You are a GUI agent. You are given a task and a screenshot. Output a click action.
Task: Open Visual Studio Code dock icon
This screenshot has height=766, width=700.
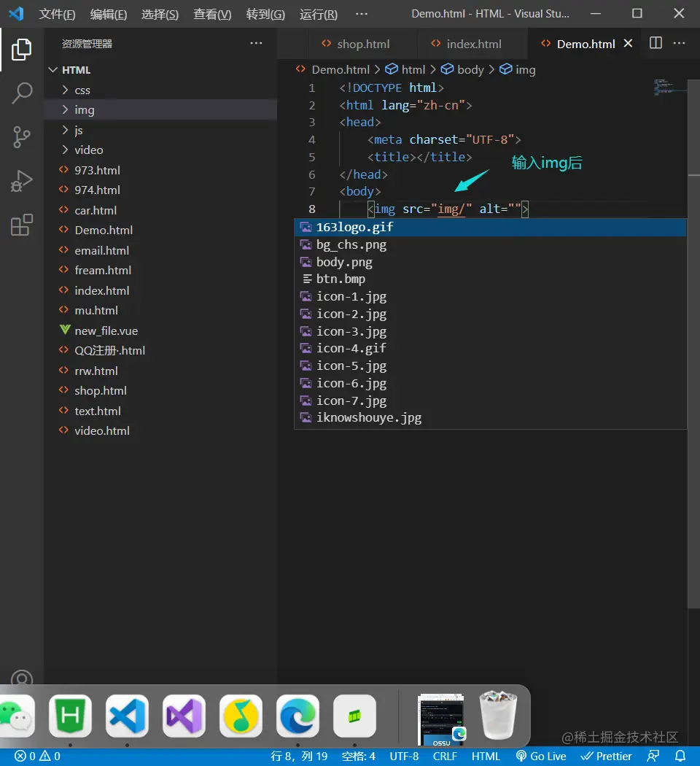click(x=127, y=716)
